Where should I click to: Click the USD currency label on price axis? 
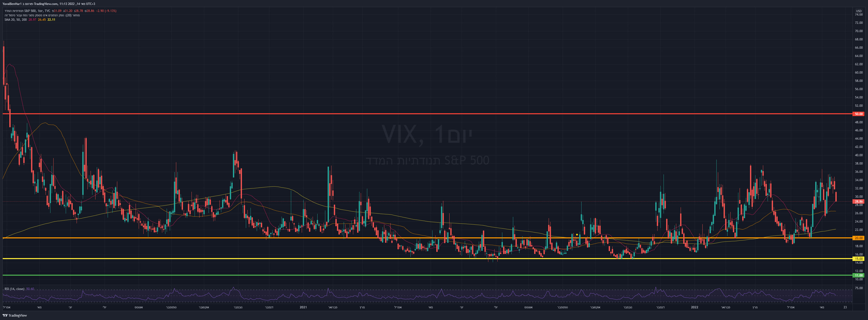pyautogui.click(x=859, y=11)
